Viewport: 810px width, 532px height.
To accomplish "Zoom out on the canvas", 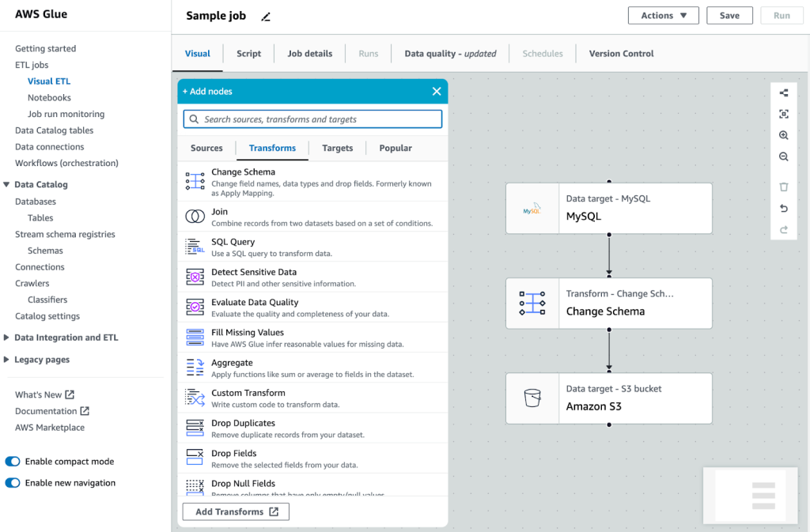I will click(x=784, y=157).
